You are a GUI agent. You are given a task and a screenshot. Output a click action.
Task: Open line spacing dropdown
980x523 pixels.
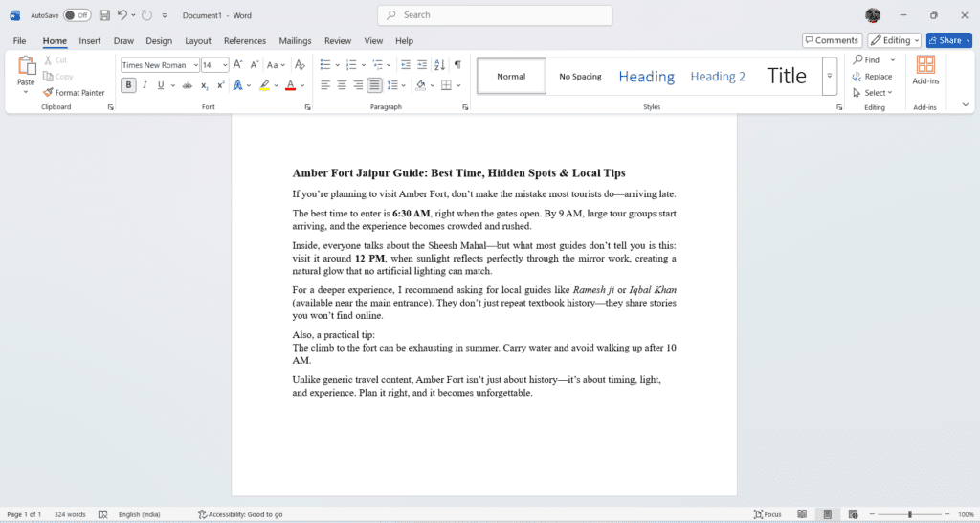pos(397,85)
